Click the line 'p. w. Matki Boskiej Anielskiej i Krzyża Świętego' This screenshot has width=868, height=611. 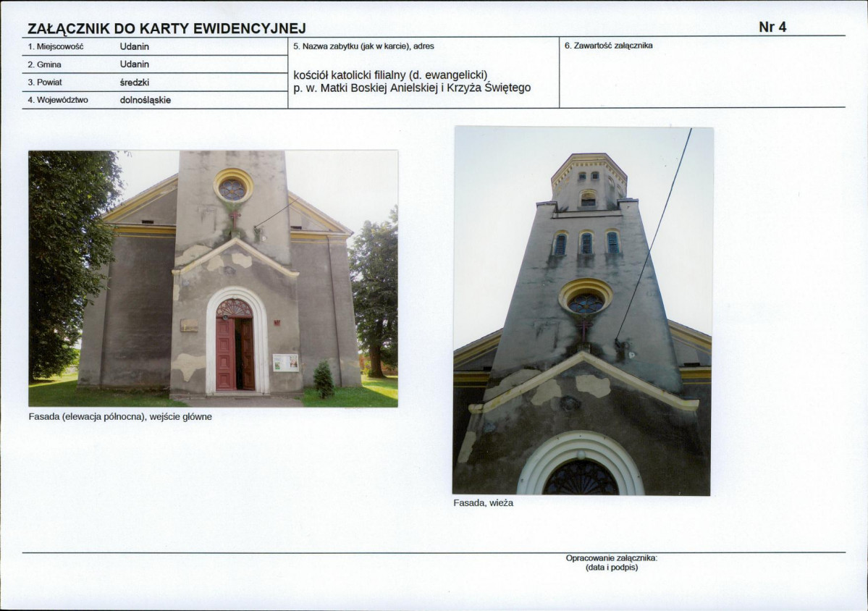pos(412,88)
